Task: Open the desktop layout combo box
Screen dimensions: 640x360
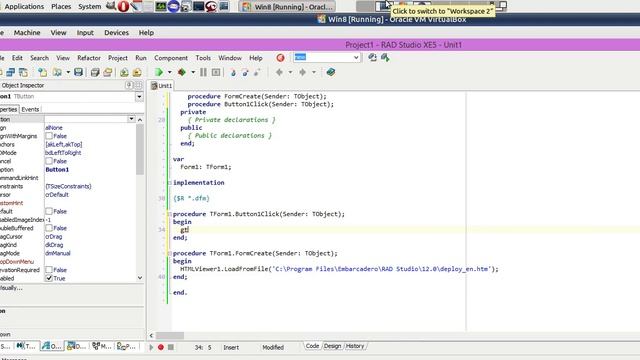Action: click(x=356, y=58)
